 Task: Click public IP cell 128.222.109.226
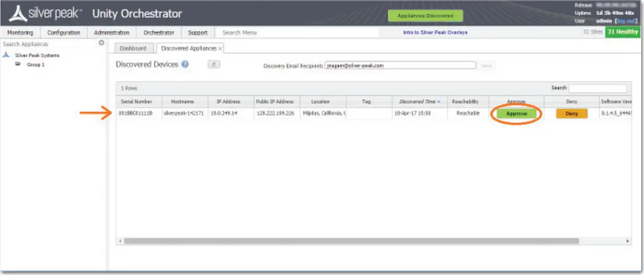277,113
